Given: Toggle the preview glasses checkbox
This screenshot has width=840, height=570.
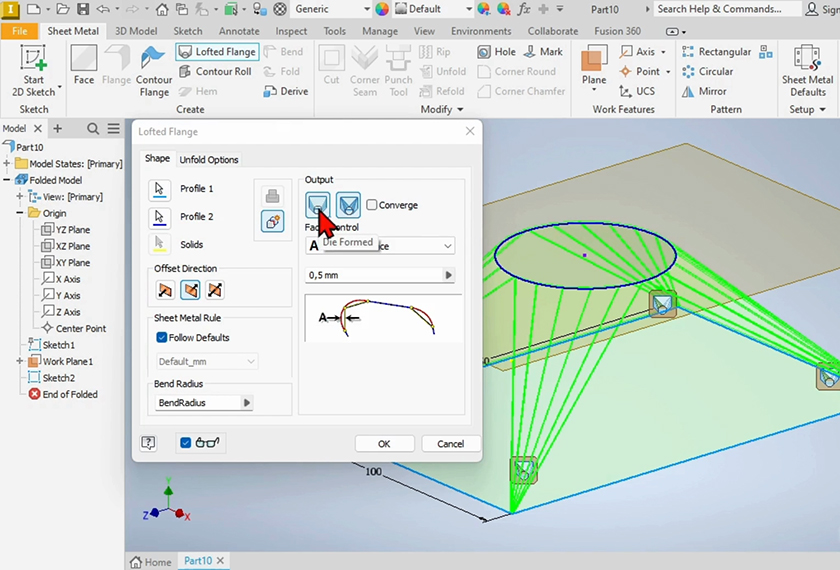Looking at the screenshot, I should (x=185, y=442).
